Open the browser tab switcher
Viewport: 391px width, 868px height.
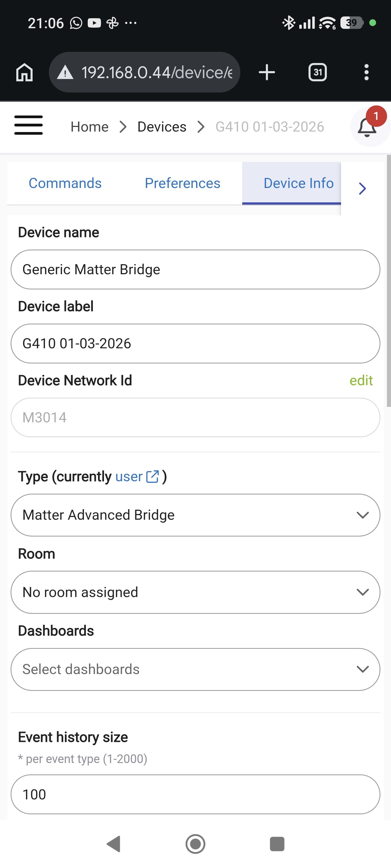(317, 72)
